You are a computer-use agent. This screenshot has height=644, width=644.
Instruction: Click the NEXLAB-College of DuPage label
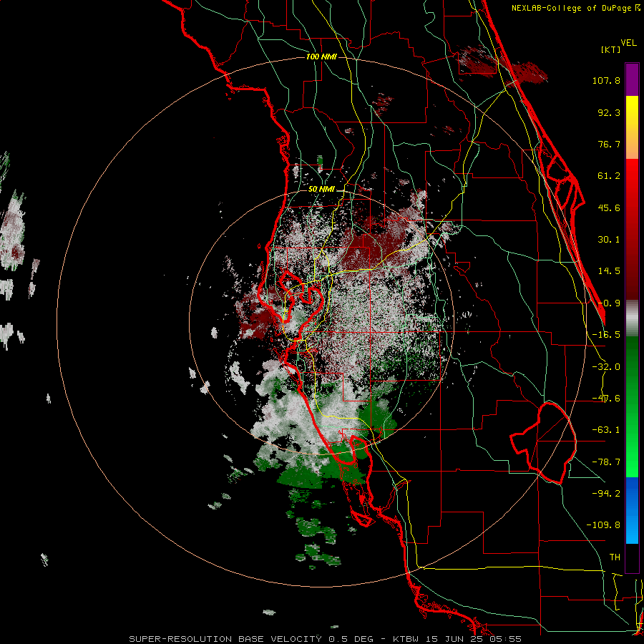(x=576, y=8)
